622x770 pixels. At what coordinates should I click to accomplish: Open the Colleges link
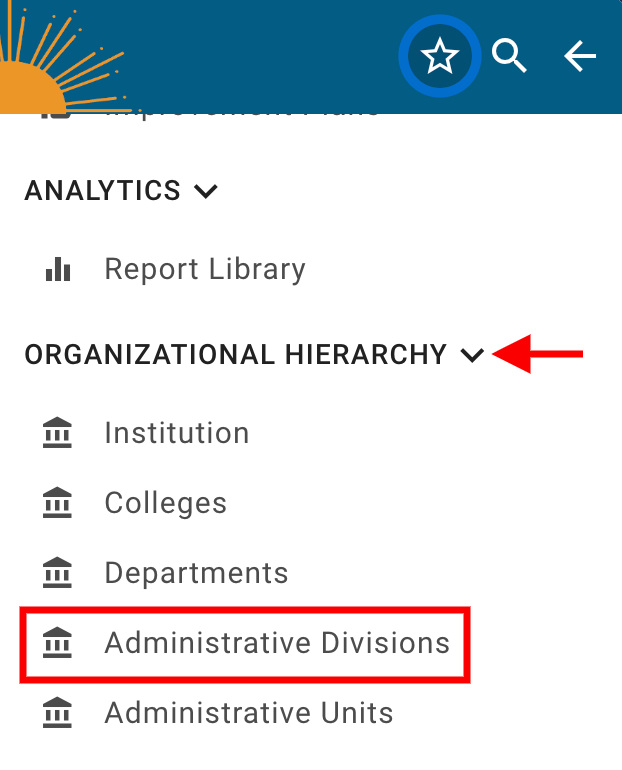(166, 503)
